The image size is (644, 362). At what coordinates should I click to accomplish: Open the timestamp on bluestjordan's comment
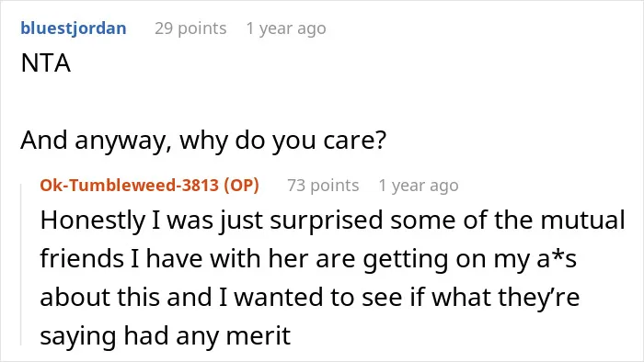[286, 28]
